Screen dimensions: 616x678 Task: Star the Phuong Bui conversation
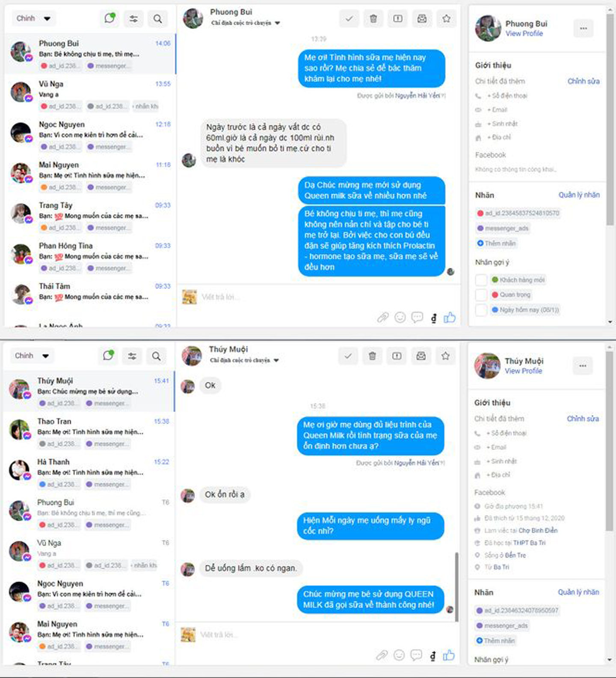[x=446, y=19]
